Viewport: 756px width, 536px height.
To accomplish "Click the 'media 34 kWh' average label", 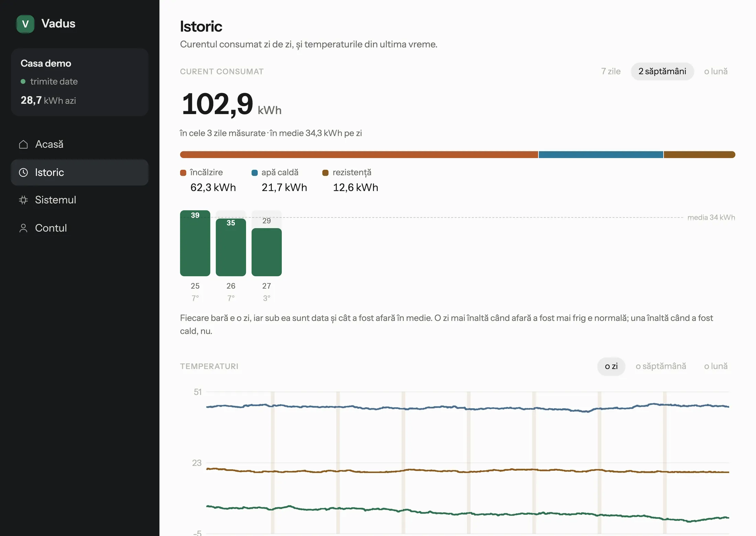I will tap(711, 217).
